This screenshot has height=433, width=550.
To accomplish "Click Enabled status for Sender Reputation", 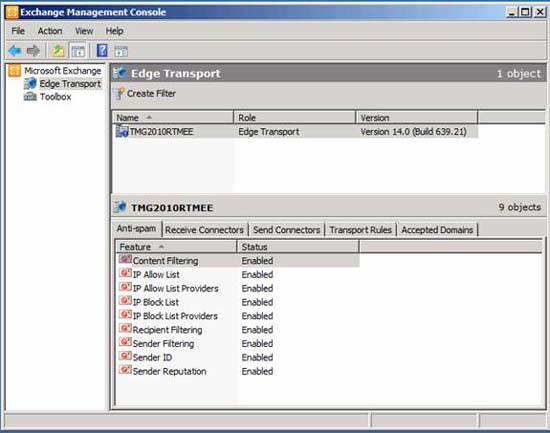I will (257, 371).
